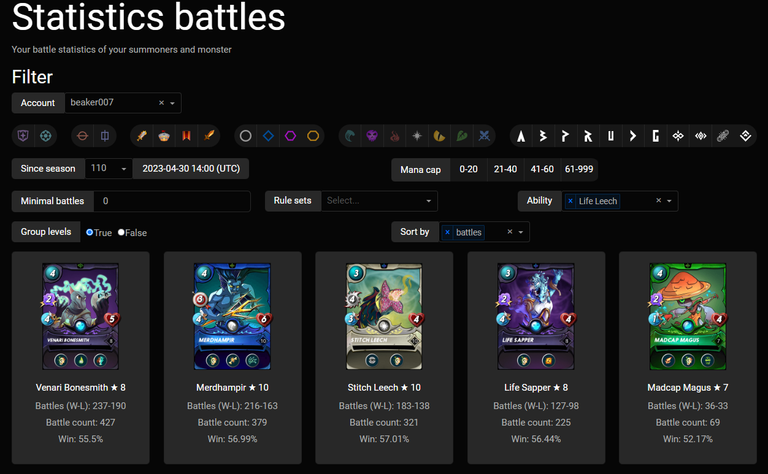Viewport: 768px width, 474px height.
Task: Click the blue dragon element icon
Action: coord(486,135)
